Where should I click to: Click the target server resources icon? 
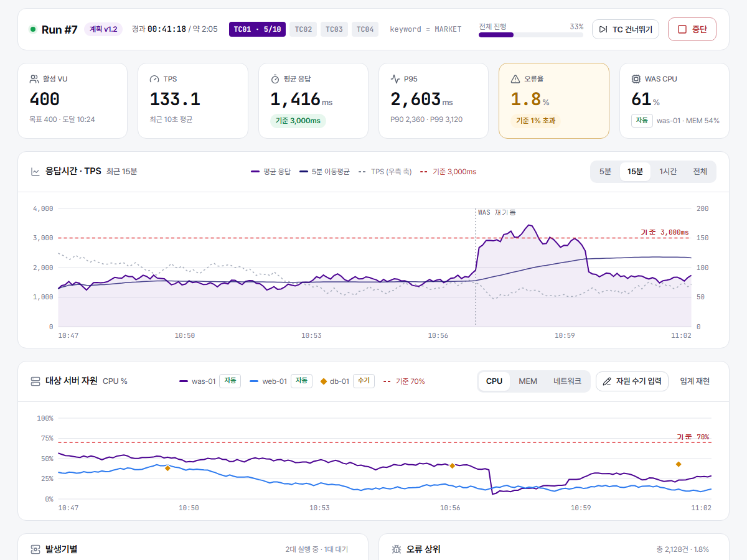pos(35,381)
